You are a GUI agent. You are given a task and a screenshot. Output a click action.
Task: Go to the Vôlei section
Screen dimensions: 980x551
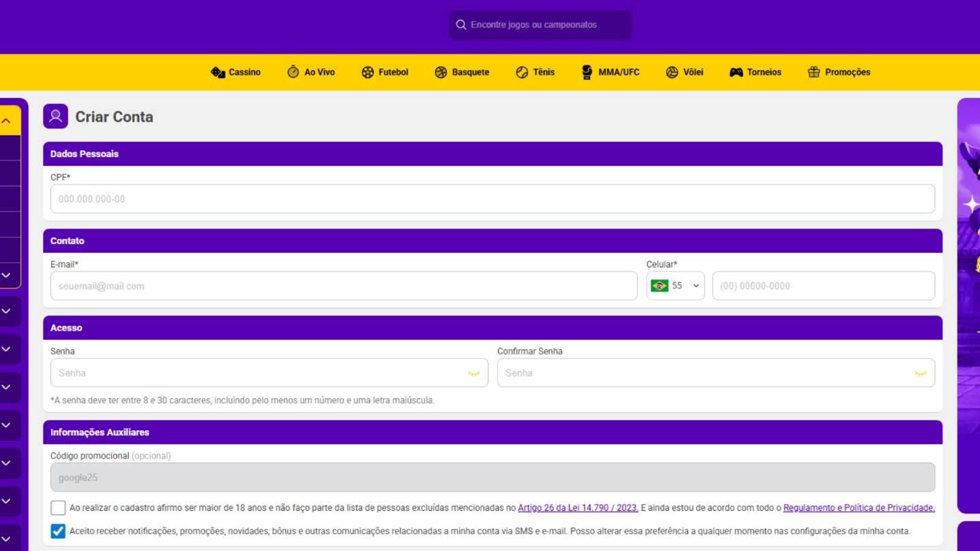click(685, 72)
